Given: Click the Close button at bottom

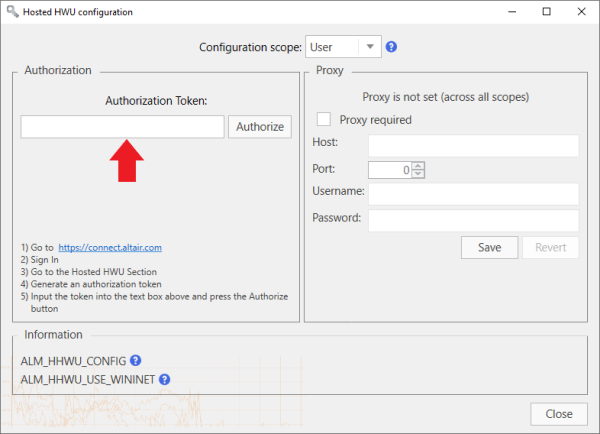Looking at the screenshot, I should (x=559, y=414).
